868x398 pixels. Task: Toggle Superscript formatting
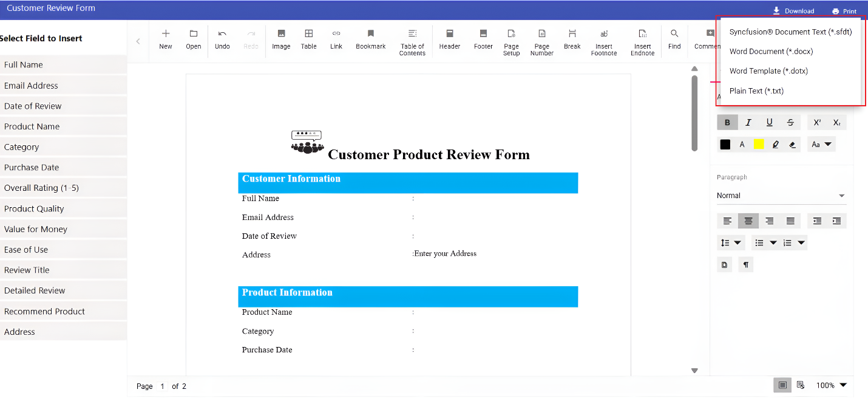click(817, 122)
